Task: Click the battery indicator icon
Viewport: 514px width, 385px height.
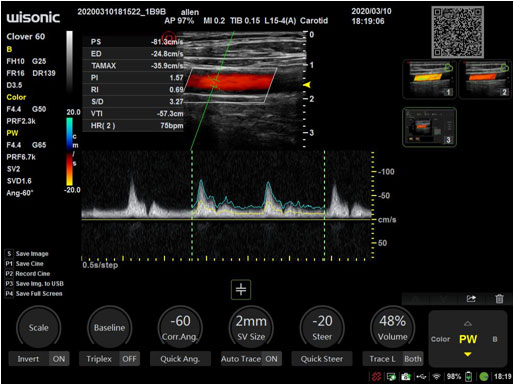Action: point(469,377)
